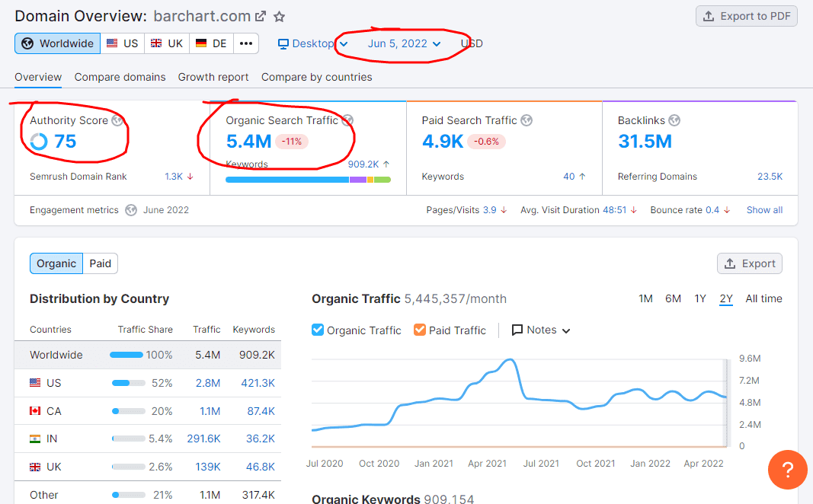The image size is (813, 504).
Task: Open UK keywords value 46.8K
Action: point(261,467)
